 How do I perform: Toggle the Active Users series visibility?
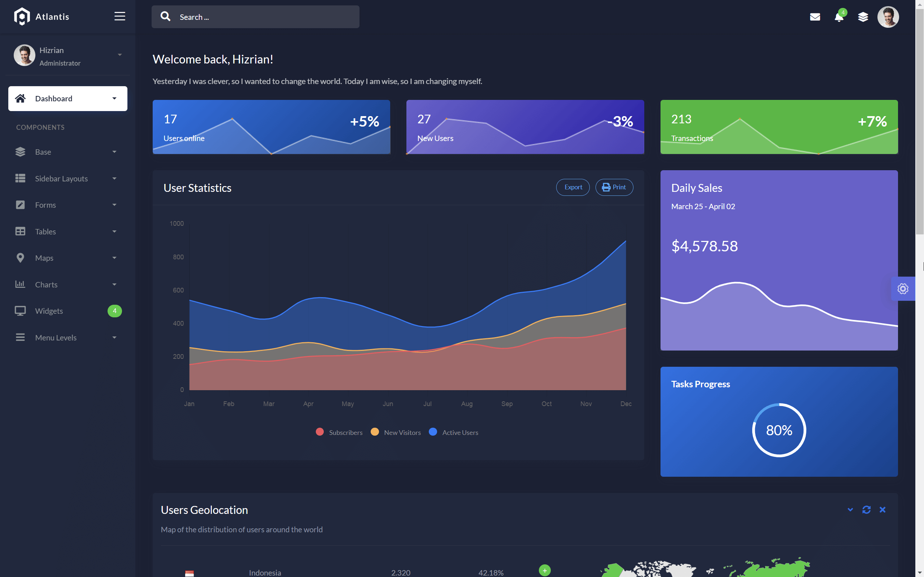(454, 432)
